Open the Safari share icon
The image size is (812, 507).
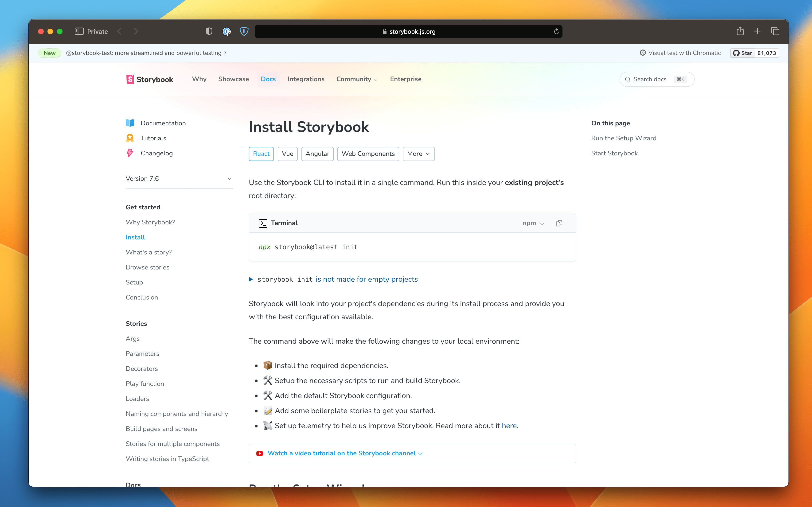[740, 31]
